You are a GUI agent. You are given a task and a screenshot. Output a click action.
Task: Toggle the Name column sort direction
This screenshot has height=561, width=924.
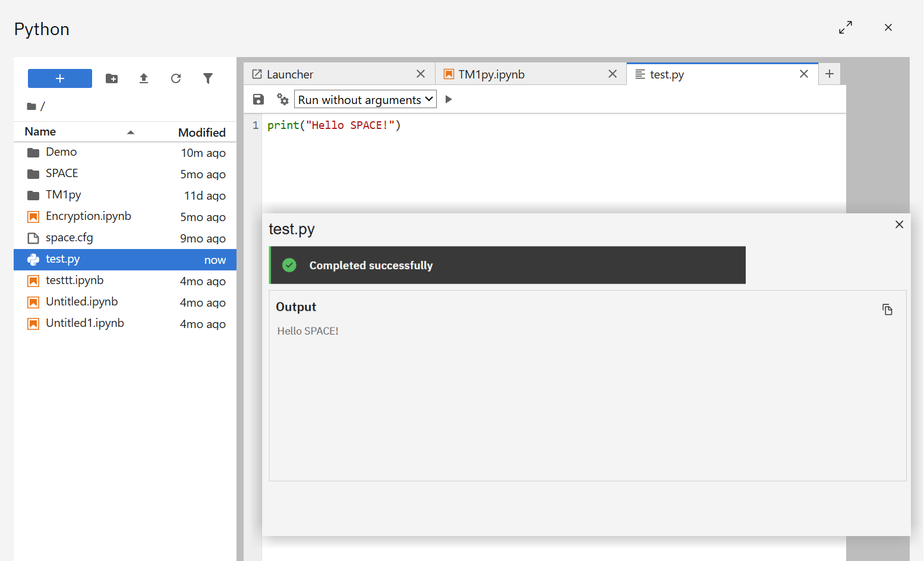point(131,131)
